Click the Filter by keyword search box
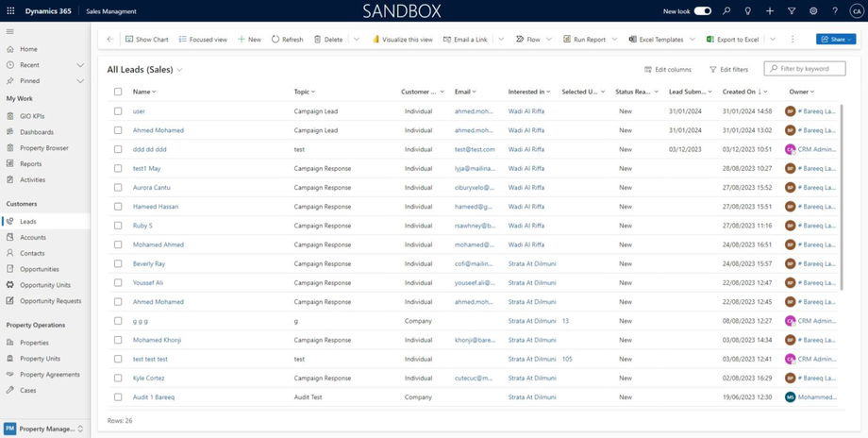The width and height of the screenshot is (868, 438). pyautogui.click(x=805, y=69)
